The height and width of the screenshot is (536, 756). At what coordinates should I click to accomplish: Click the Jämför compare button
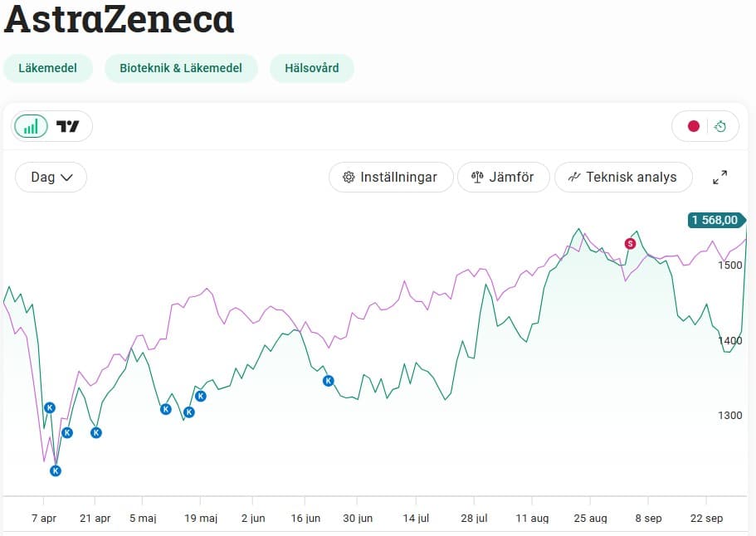tap(503, 177)
